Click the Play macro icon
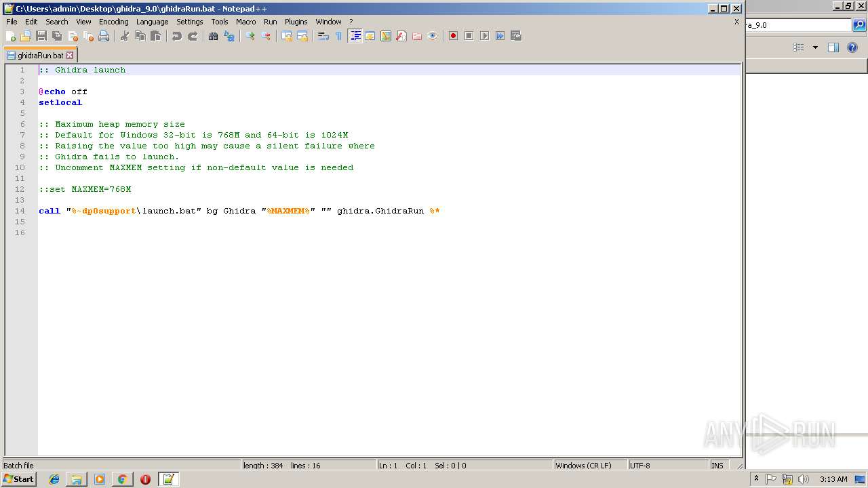Viewport: 868px width, 488px height. pos(484,36)
